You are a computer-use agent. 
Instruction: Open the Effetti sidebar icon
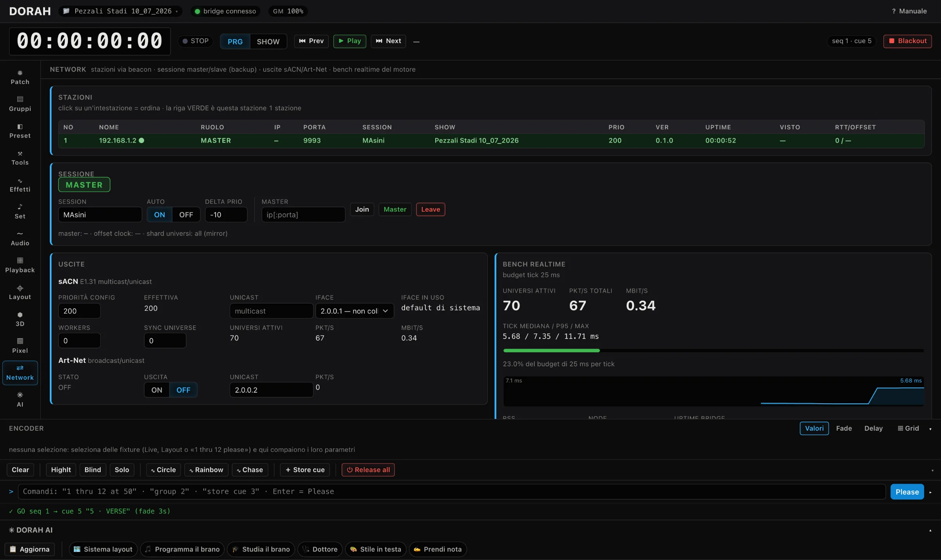pos(20,185)
